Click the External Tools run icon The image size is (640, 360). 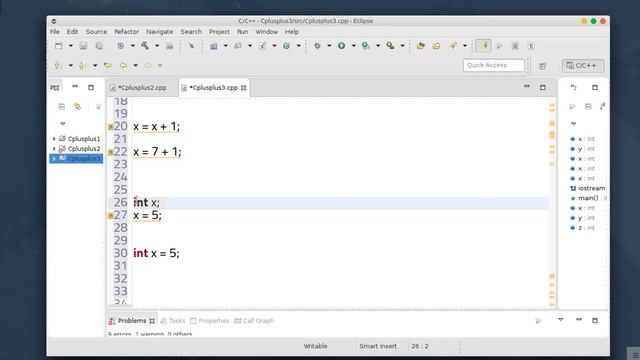[391, 46]
